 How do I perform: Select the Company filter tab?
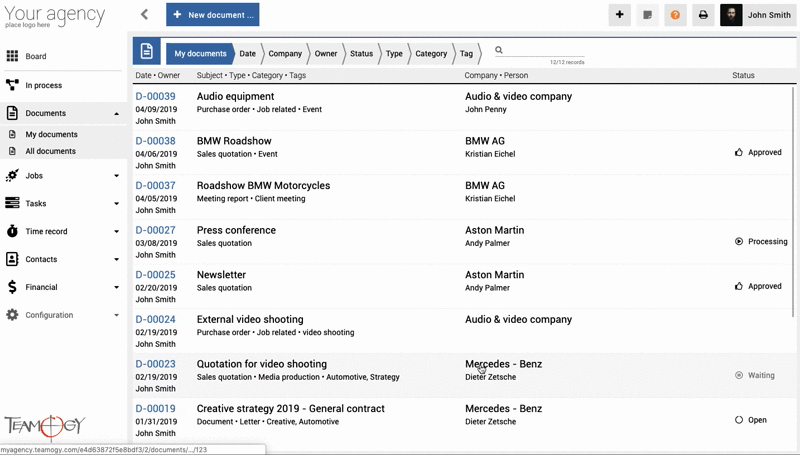[285, 54]
